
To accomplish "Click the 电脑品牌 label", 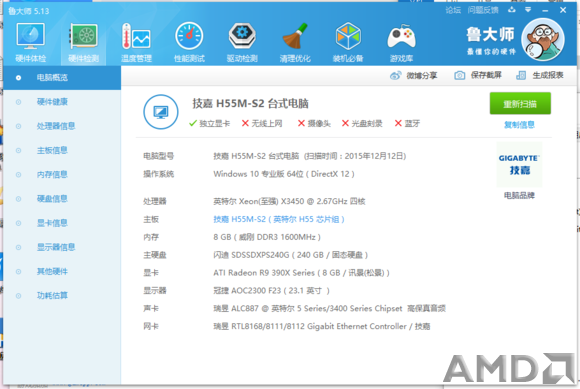I will point(519,195).
